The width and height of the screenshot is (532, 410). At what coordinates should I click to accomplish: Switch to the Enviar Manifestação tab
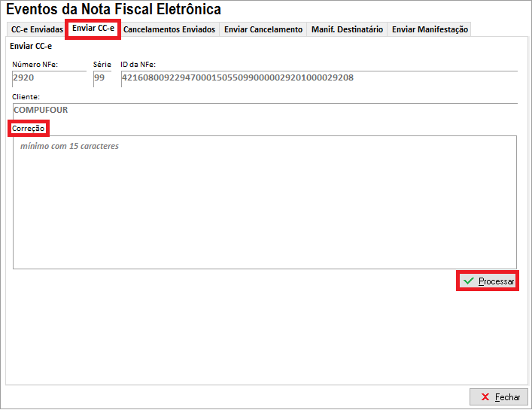tap(430, 29)
